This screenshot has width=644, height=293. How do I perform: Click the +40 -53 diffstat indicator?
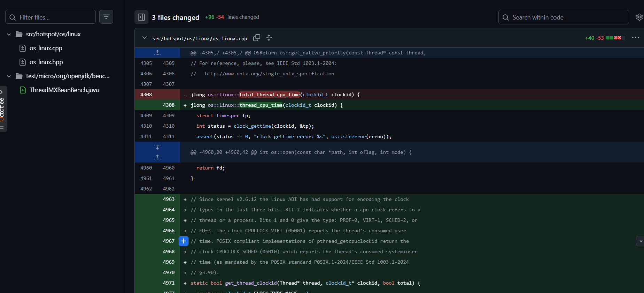pyautogui.click(x=605, y=38)
